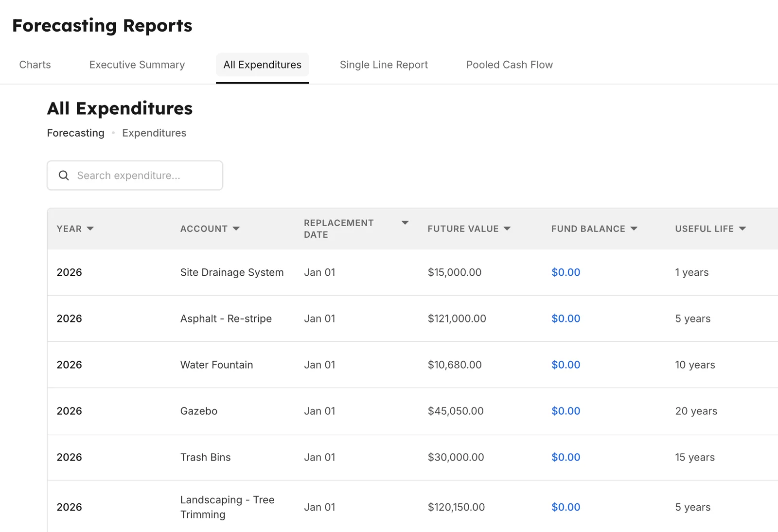Click the $15,000.00 future value
The image size is (778, 532).
tap(455, 272)
